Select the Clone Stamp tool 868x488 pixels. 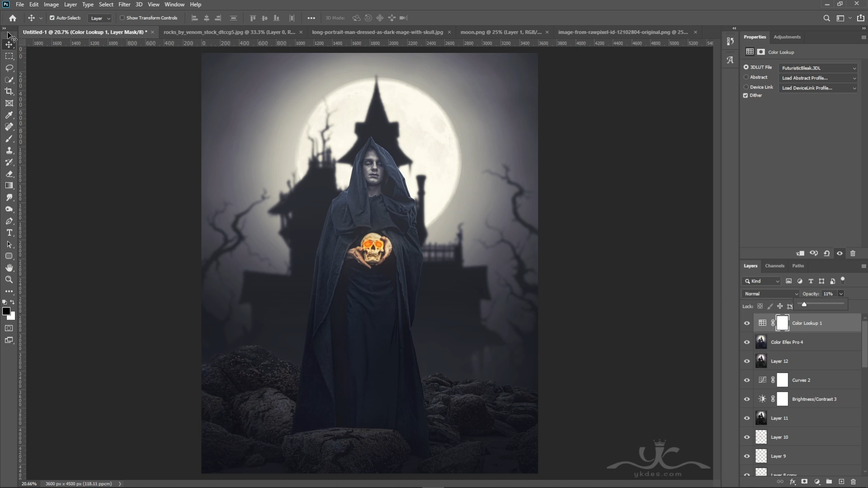(x=9, y=150)
